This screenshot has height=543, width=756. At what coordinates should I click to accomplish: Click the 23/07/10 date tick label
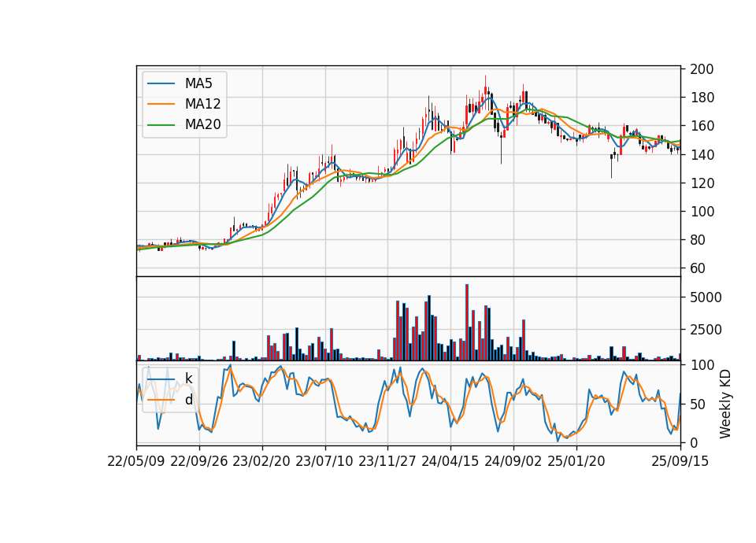(x=324, y=461)
